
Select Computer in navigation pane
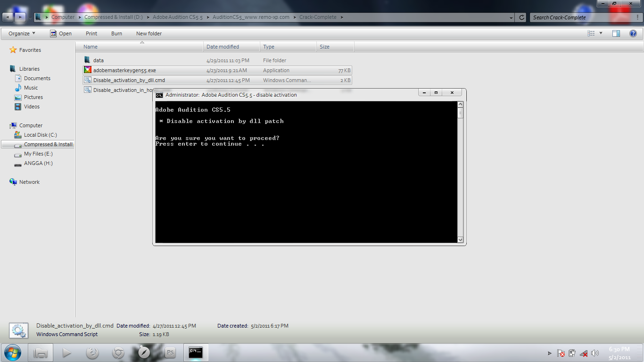coord(31,125)
